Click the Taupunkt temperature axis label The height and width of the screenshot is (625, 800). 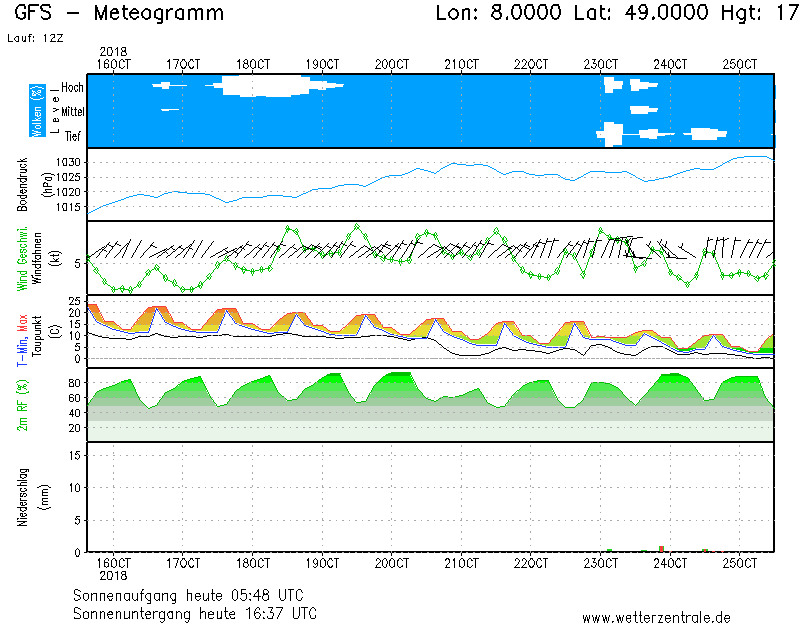pos(40,330)
